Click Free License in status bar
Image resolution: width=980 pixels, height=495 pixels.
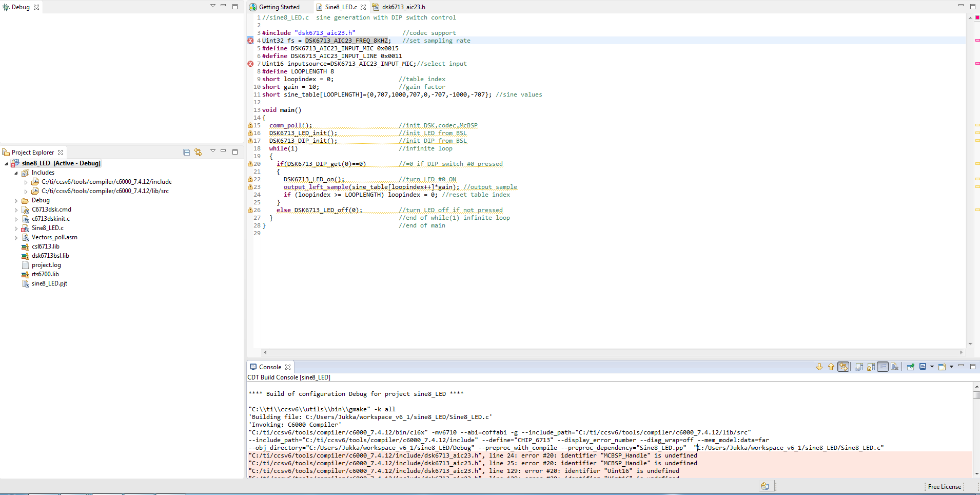point(945,486)
